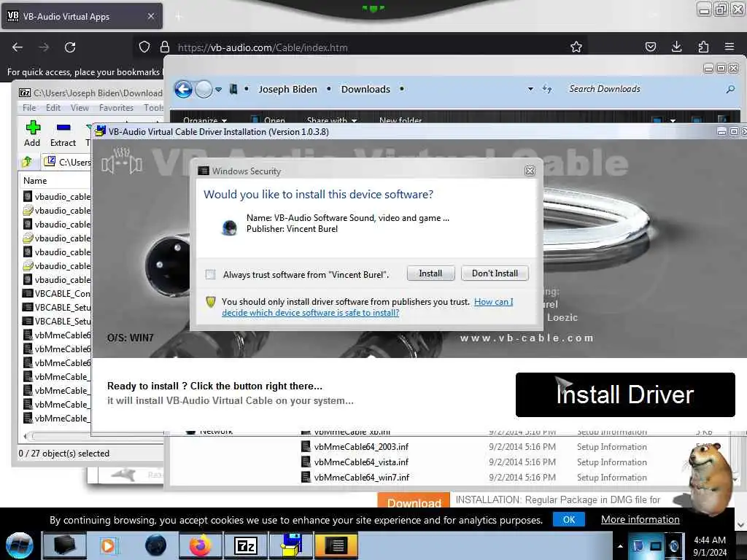This screenshot has width=747, height=560.
Task: Open a new Firefox tab
Action: pos(179,17)
